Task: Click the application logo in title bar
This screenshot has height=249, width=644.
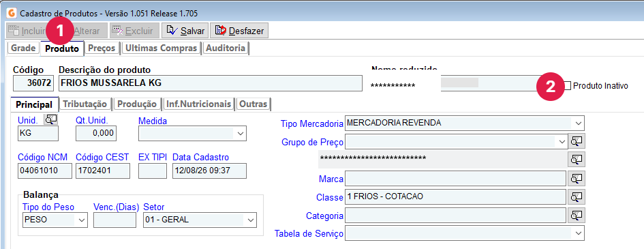Action: 12,13
